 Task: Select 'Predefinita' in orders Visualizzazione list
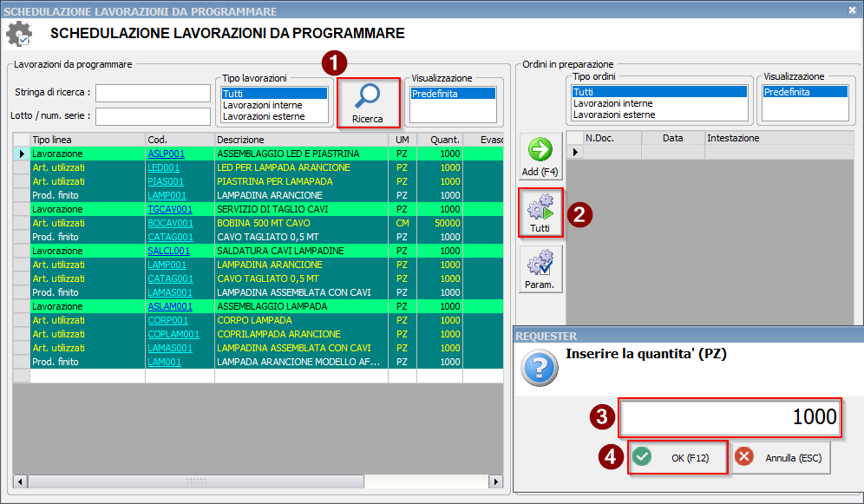click(x=788, y=92)
